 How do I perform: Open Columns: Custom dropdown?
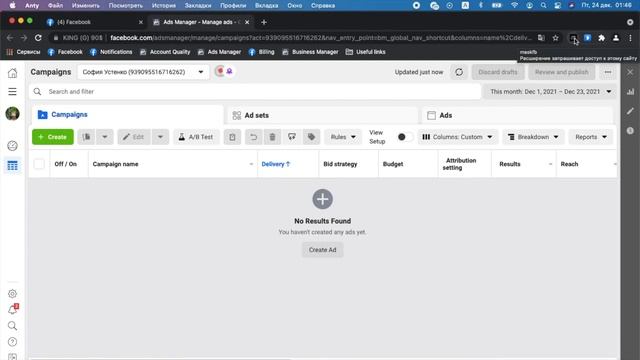click(x=457, y=137)
